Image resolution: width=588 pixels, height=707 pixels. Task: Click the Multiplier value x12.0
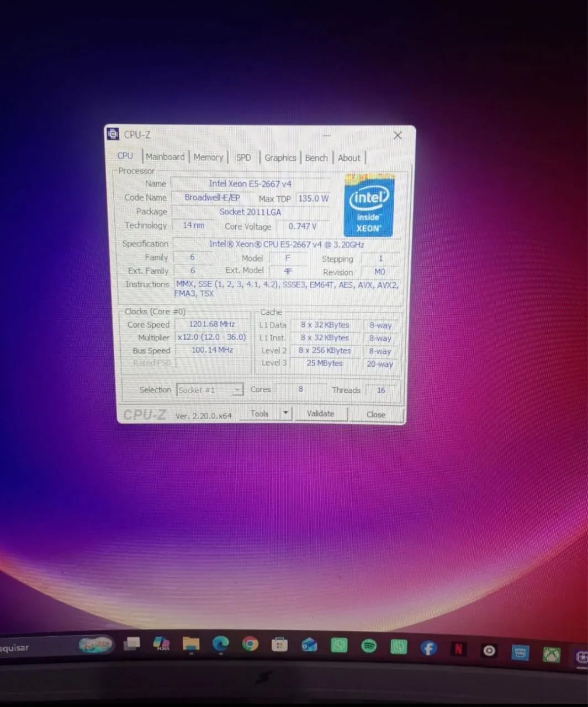pyautogui.click(x=212, y=337)
